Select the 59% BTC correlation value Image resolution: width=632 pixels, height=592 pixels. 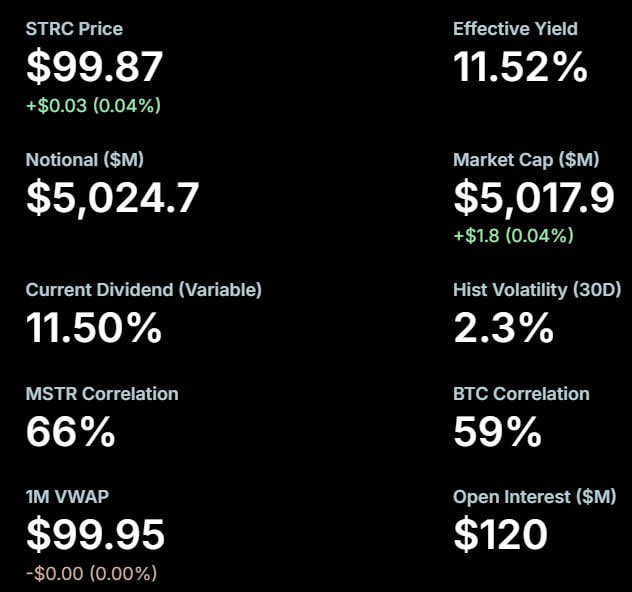pos(497,432)
